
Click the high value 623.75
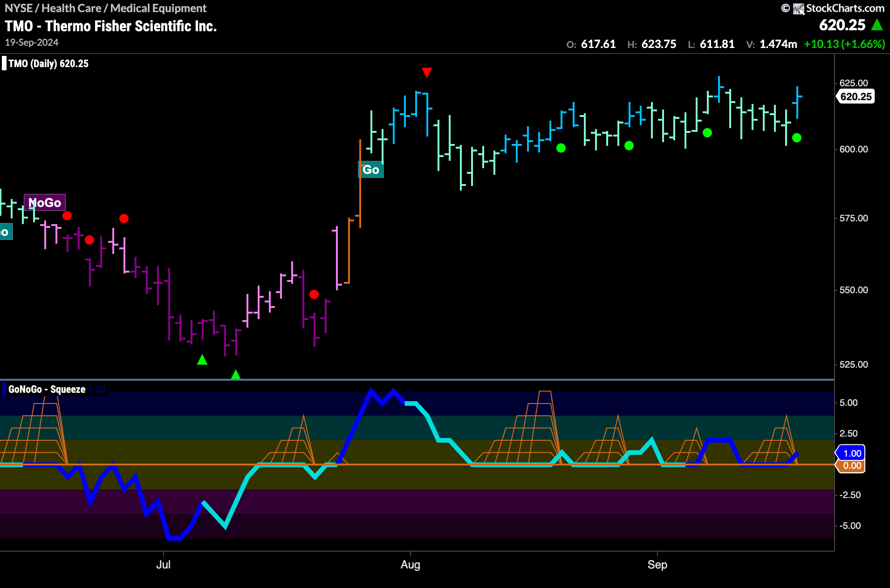click(x=659, y=44)
